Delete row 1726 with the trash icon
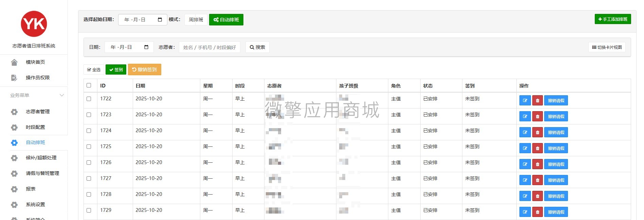The width and height of the screenshot is (644, 220). click(x=537, y=164)
